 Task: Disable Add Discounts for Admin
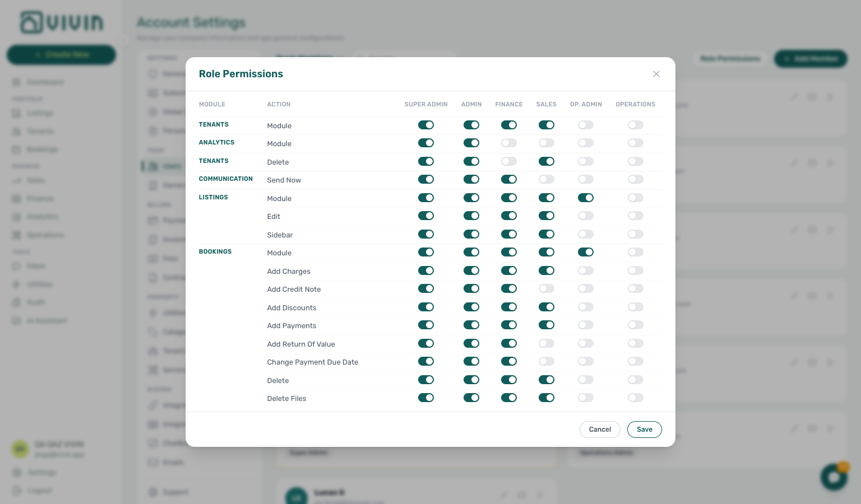[x=471, y=307]
